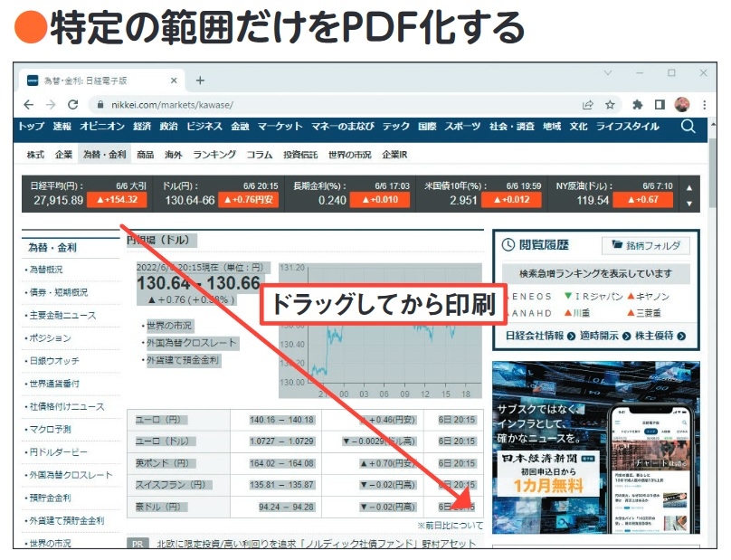Bookmark page with star icon
This screenshot has width=731, height=560.
(x=610, y=105)
